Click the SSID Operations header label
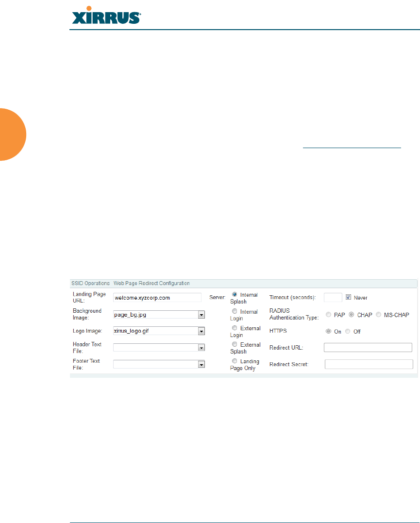 [x=90, y=283]
